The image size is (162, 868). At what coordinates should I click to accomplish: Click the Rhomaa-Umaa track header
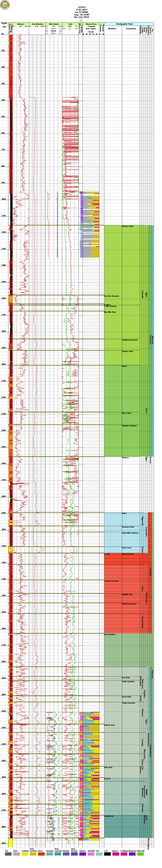point(91,24)
